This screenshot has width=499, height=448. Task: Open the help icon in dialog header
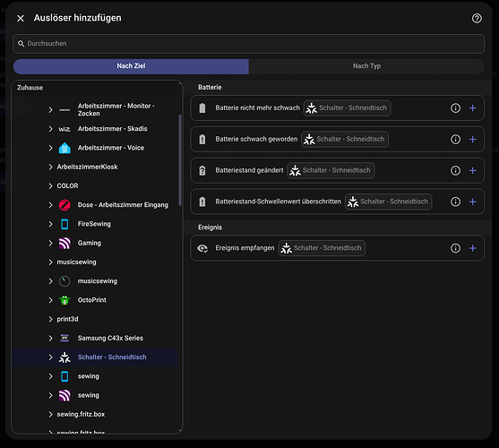pyautogui.click(x=477, y=18)
